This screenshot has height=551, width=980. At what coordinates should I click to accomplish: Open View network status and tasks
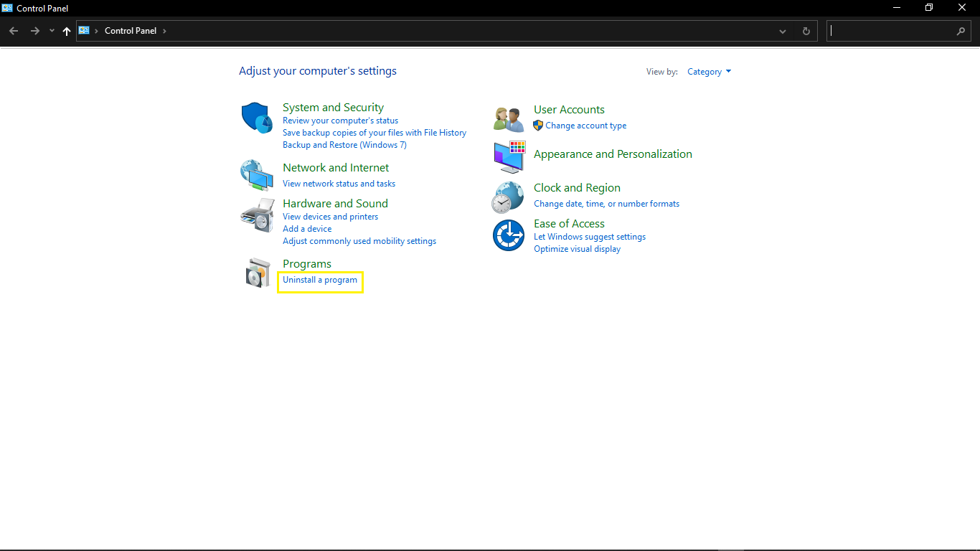click(x=339, y=184)
